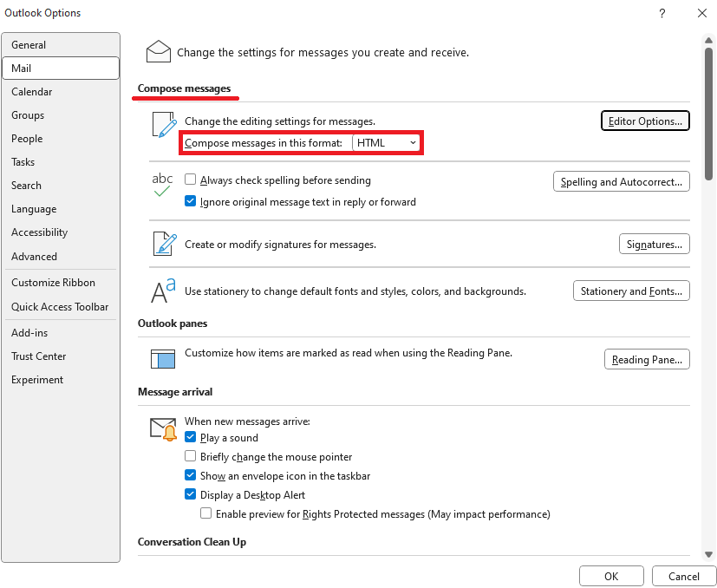
Task: Open Quick Access Toolbar settings
Action: [x=61, y=307]
